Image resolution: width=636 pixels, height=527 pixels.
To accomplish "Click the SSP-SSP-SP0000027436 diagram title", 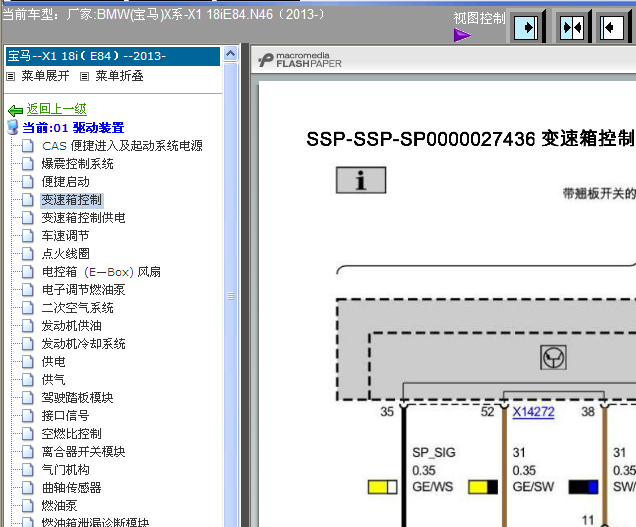I will pos(471,139).
